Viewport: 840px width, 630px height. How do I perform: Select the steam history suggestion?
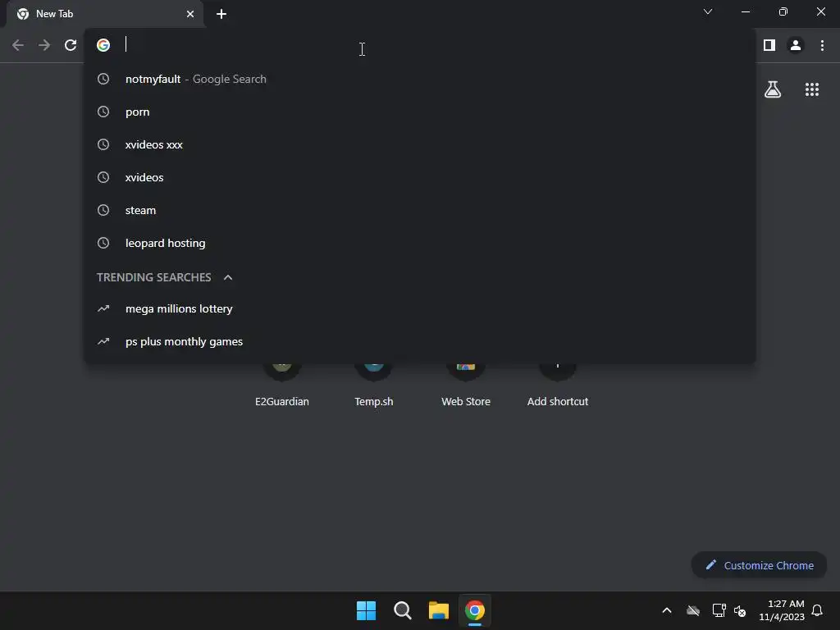(x=419, y=211)
